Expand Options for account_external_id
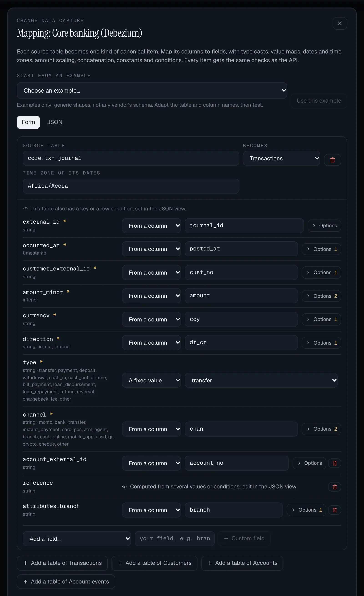The image size is (364, 596). pos(309,463)
